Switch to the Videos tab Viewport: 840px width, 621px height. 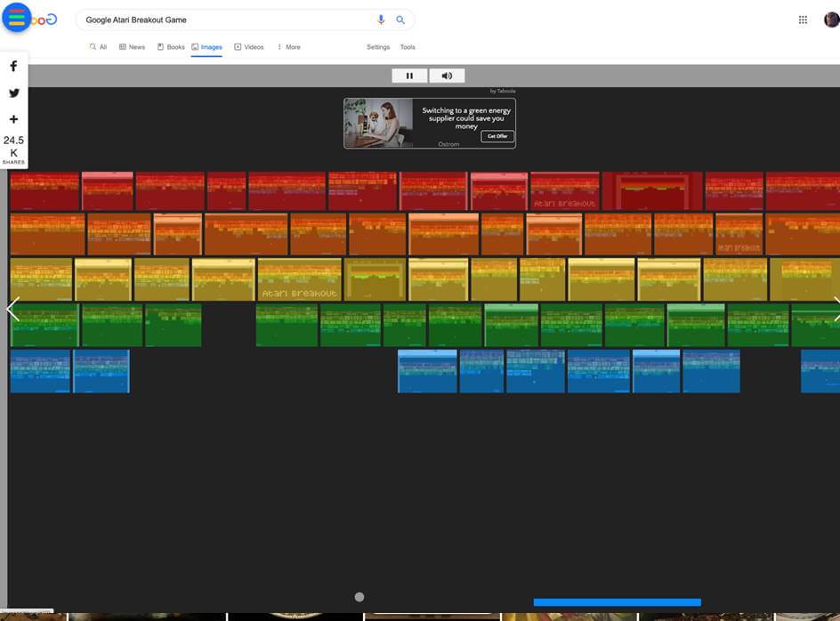(x=247, y=45)
